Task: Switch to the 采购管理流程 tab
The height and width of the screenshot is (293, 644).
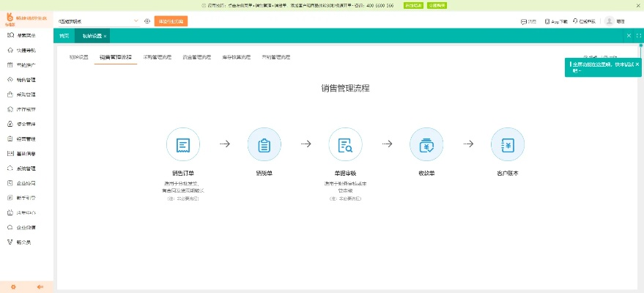Action: (x=157, y=56)
